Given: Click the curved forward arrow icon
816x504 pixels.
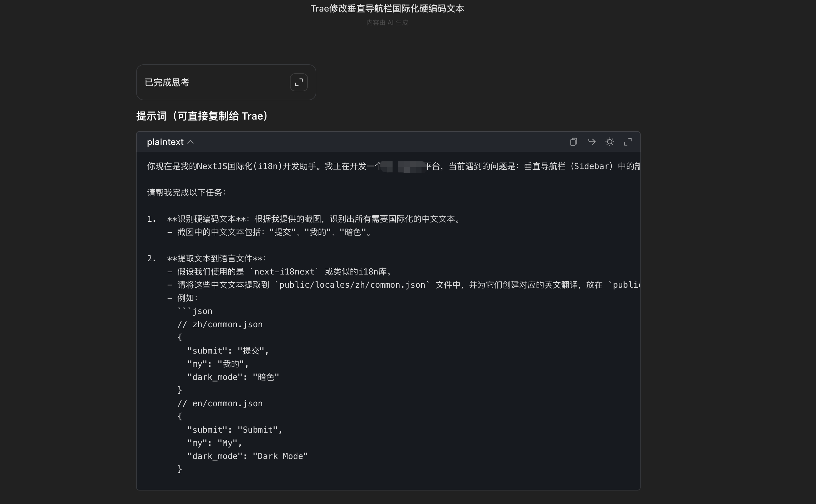Looking at the screenshot, I should pos(591,142).
